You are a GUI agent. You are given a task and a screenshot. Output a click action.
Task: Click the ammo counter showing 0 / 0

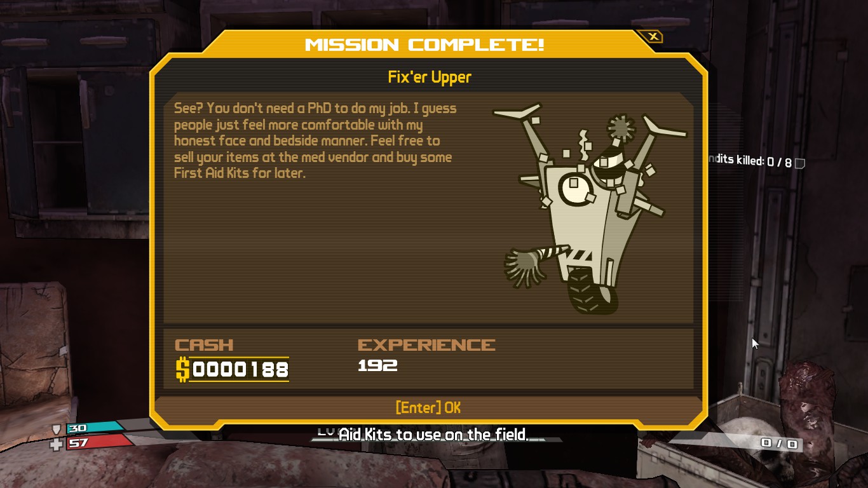[779, 444]
